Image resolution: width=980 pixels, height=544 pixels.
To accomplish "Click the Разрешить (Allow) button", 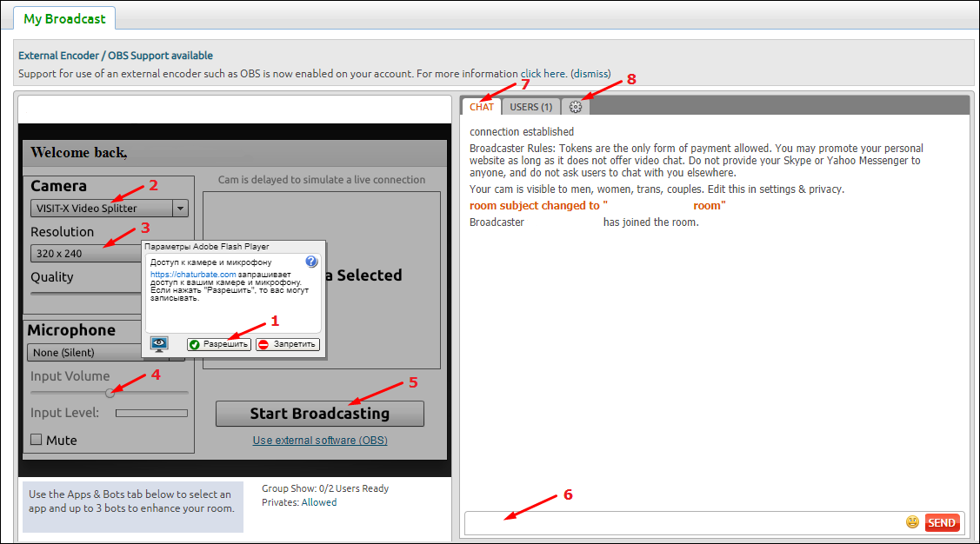I will click(219, 344).
